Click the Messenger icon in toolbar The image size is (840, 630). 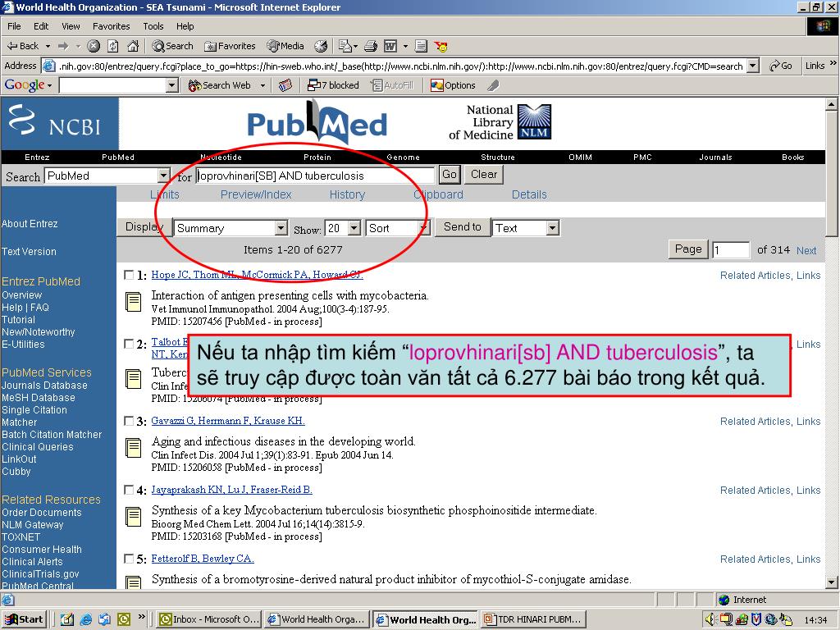point(441,47)
